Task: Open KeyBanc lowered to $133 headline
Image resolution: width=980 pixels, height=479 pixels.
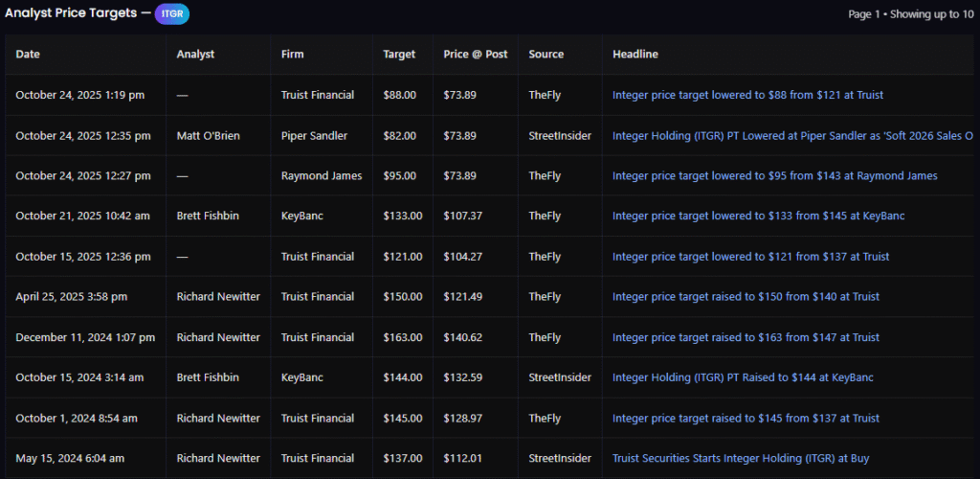Action: click(758, 217)
